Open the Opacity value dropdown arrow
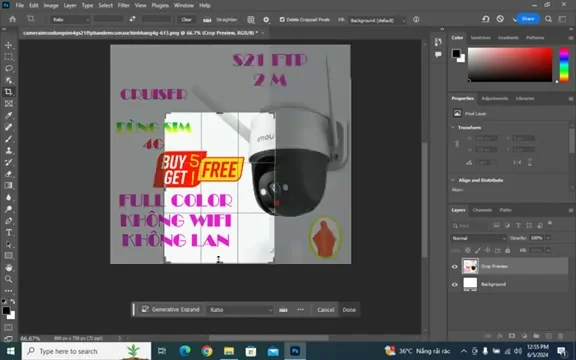This screenshot has height=360, width=576. (548, 238)
